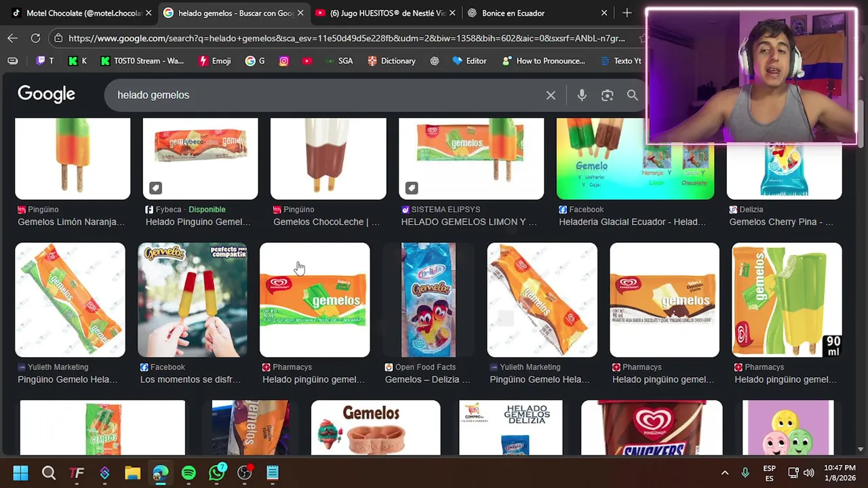Open OBS Studio from the taskbar
The image size is (868, 488).
point(245,472)
